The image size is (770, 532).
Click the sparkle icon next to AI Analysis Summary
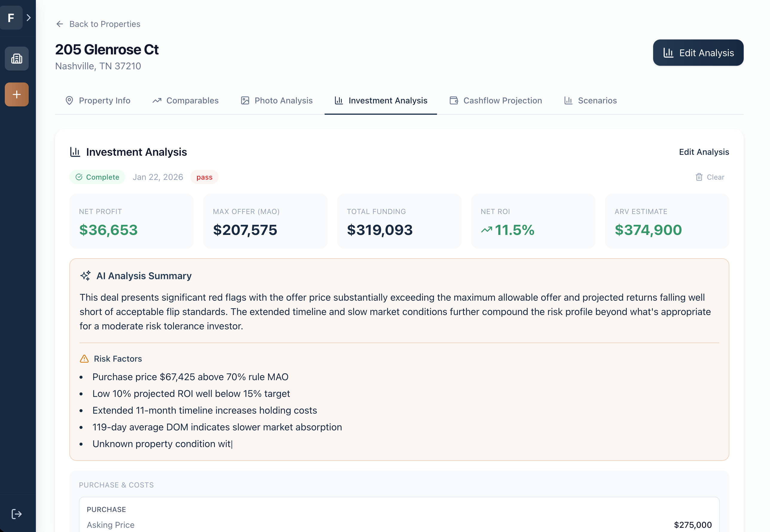click(x=86, y=276)
